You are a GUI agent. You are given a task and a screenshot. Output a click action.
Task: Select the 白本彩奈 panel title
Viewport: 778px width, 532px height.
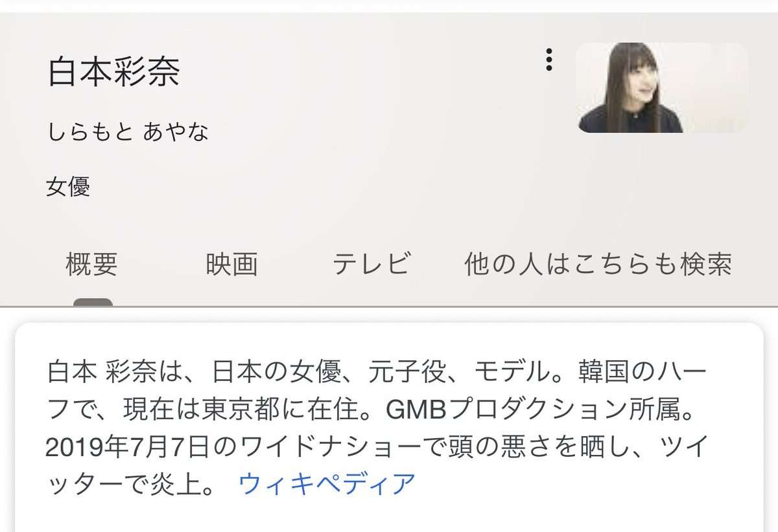point(113,72)
